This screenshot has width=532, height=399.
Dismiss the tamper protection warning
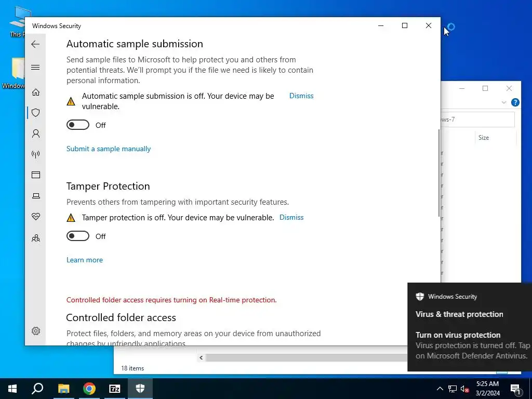point(291,218)
